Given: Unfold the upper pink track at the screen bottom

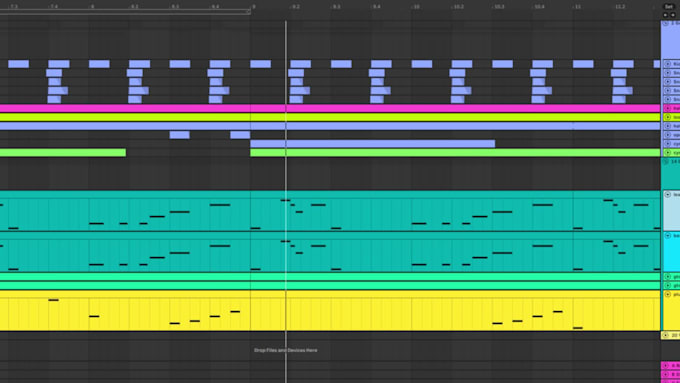Looking at the screenshot, I should point(666,366).
